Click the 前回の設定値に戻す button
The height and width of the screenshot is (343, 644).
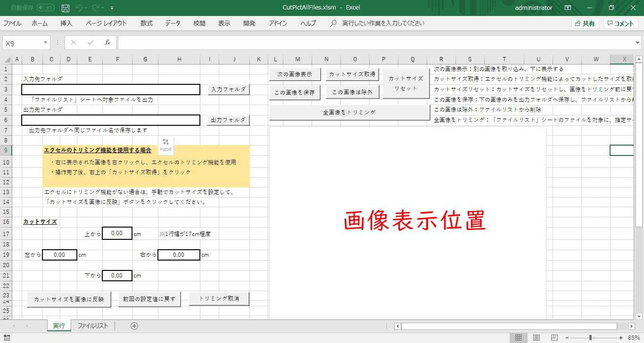[149, 300]
